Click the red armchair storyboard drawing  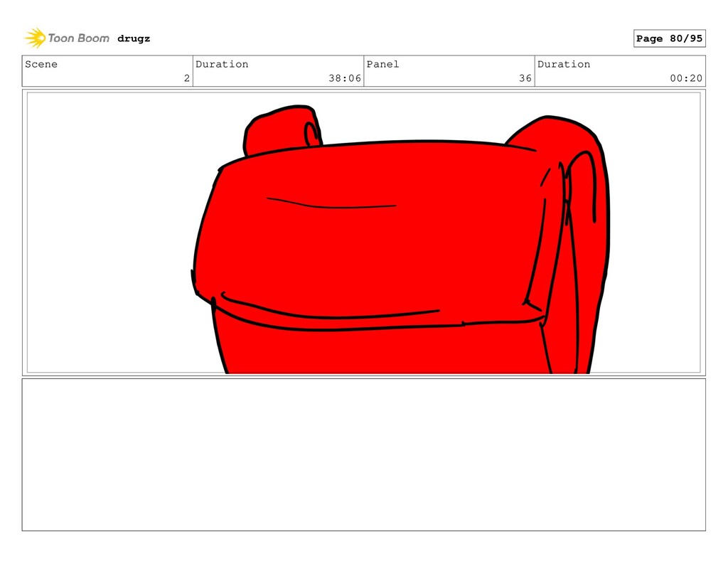pos(401,239)
